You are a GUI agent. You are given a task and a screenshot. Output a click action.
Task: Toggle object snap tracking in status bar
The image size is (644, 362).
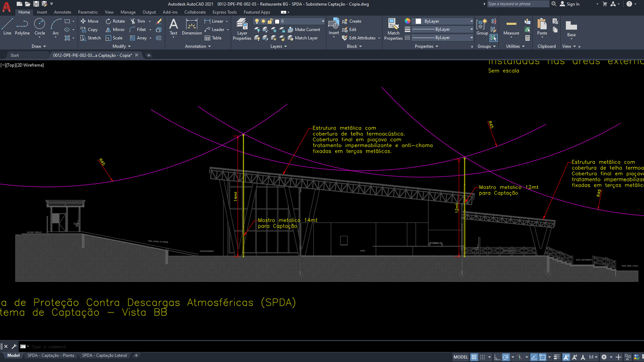pos(534,357)
